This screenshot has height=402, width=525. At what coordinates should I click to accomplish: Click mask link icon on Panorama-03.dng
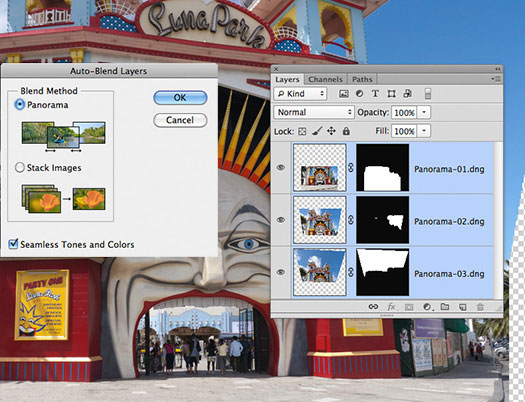pyautogui.click(x=351, y=272)
